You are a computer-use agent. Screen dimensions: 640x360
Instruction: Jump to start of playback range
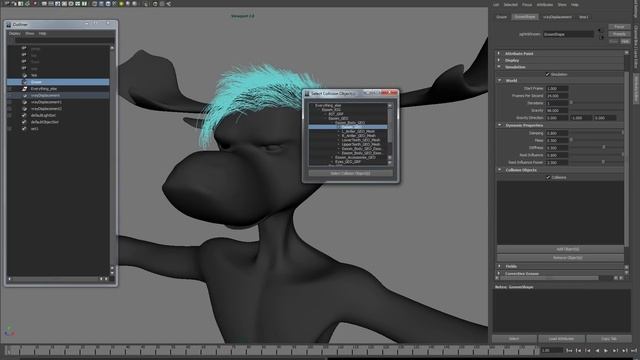569,350
